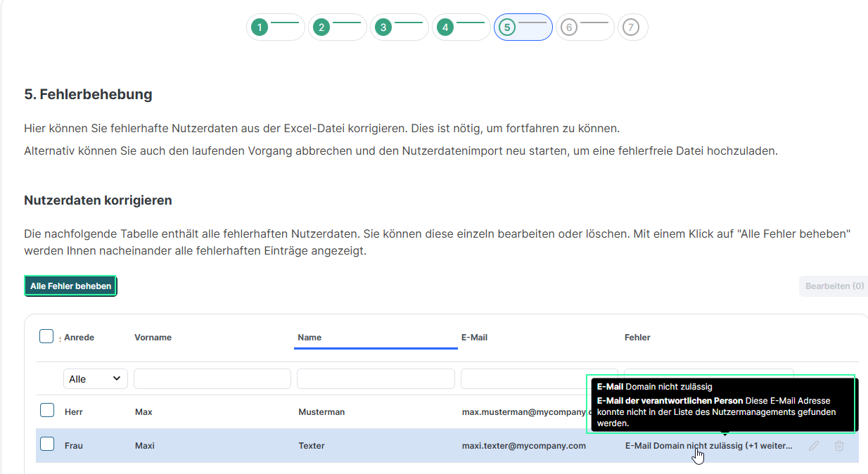The width and height of the screenshot is (868, 474).
Task: Click step 6 in the progress bar
Action: (569, 27)
